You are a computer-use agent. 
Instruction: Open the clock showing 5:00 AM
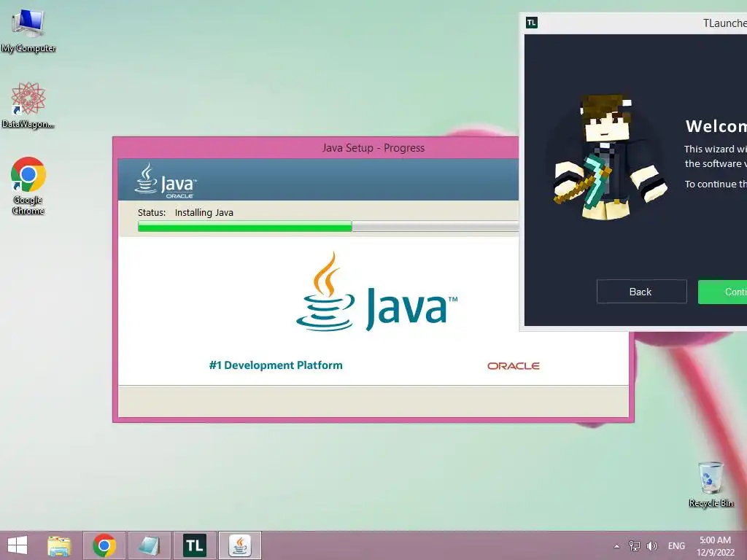(715, 546)
